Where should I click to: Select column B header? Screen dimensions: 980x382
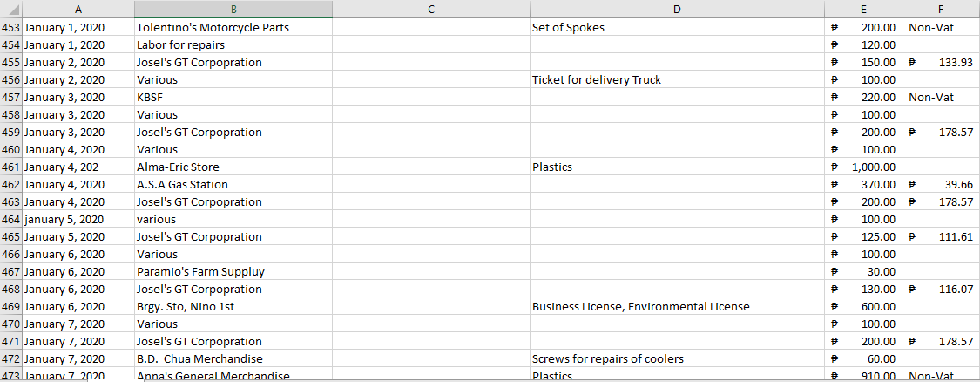coord(233,10)
